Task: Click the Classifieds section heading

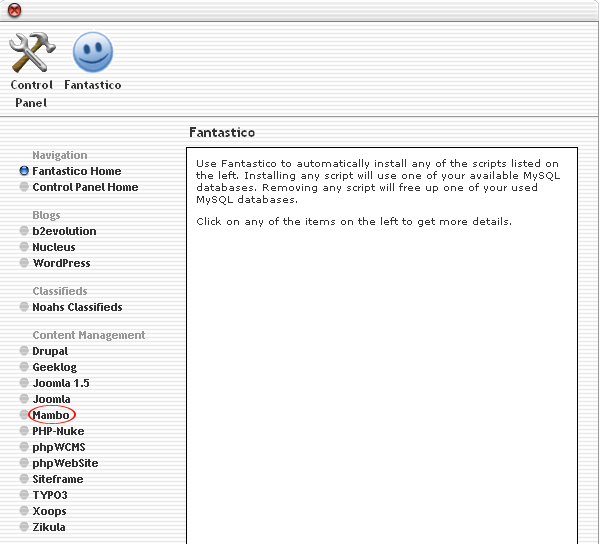Action: [60, 291]
